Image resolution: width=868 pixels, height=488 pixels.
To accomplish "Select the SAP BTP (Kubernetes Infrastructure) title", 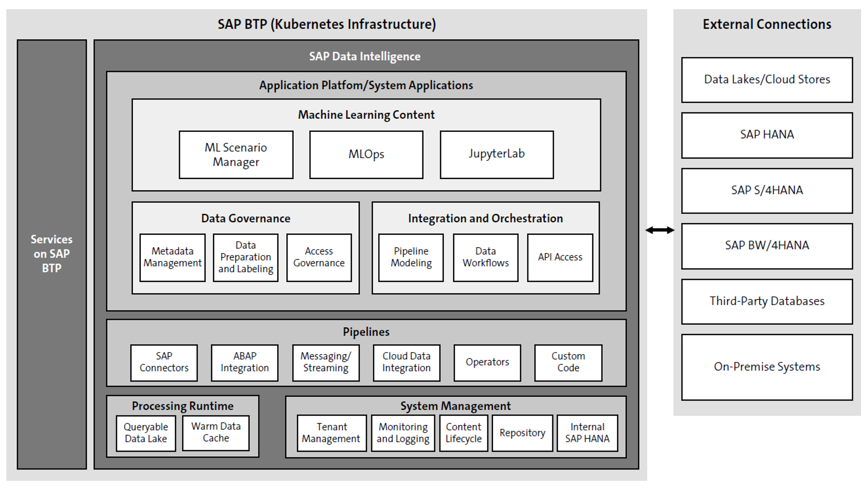I will [x=327, y=24].
